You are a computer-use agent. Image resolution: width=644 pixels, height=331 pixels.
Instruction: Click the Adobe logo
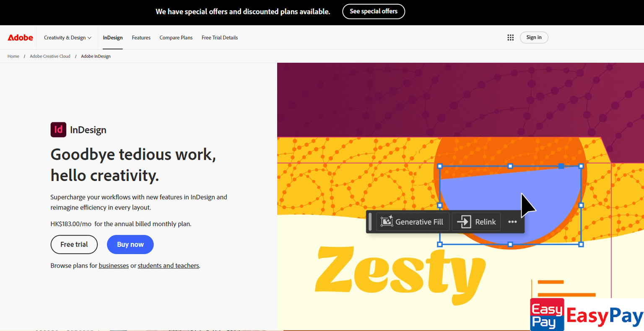click(x=20, y=38)
